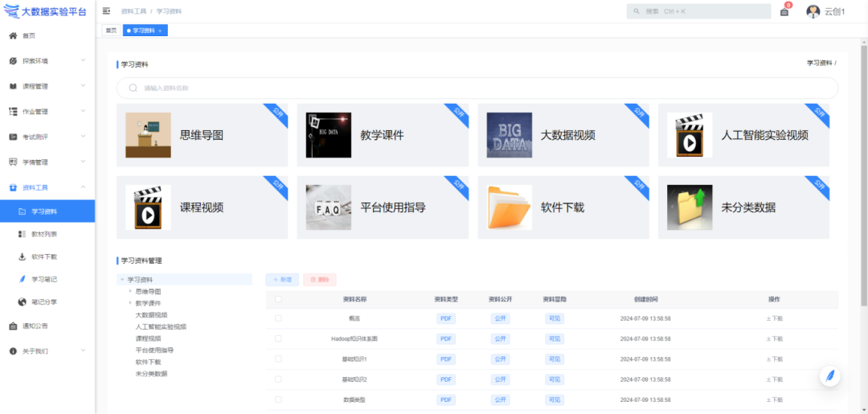The height and width of the screenshot is (414, 868).
Task: Collapse the 学习资料 tree root arrow
Action: 122,280
